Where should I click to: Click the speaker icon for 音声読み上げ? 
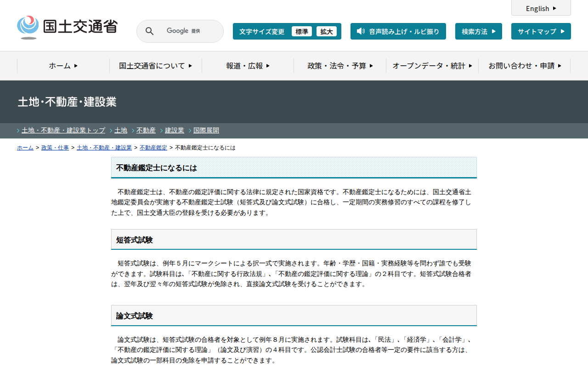361,31
